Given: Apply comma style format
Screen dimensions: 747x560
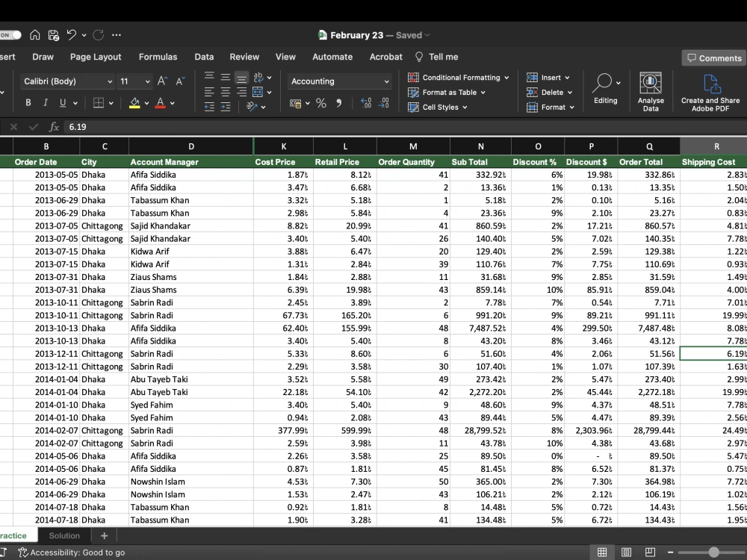Looking at the screenshot, I should pyautogui.click(x=338, y=103).
